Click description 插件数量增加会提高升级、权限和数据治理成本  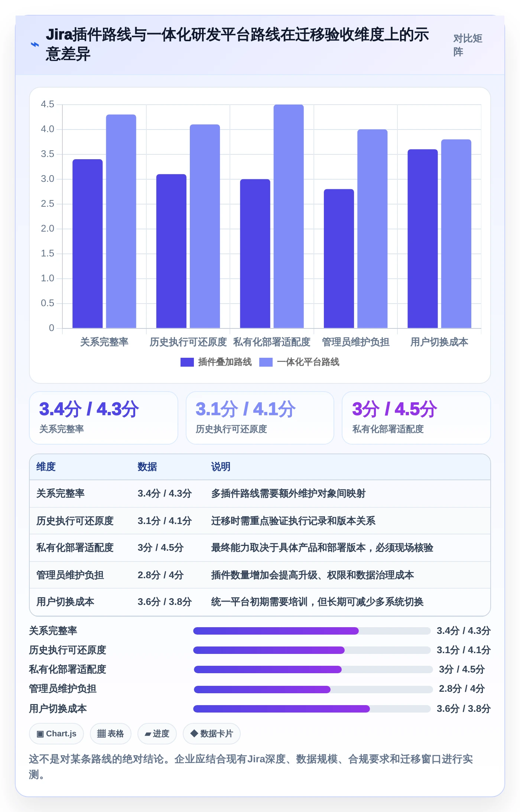313,575
